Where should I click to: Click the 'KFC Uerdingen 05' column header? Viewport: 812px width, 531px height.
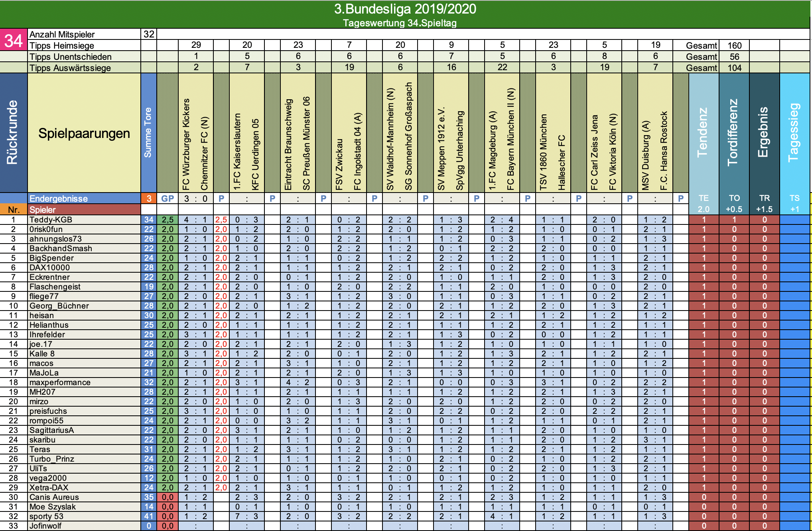(x=255, y=154)
